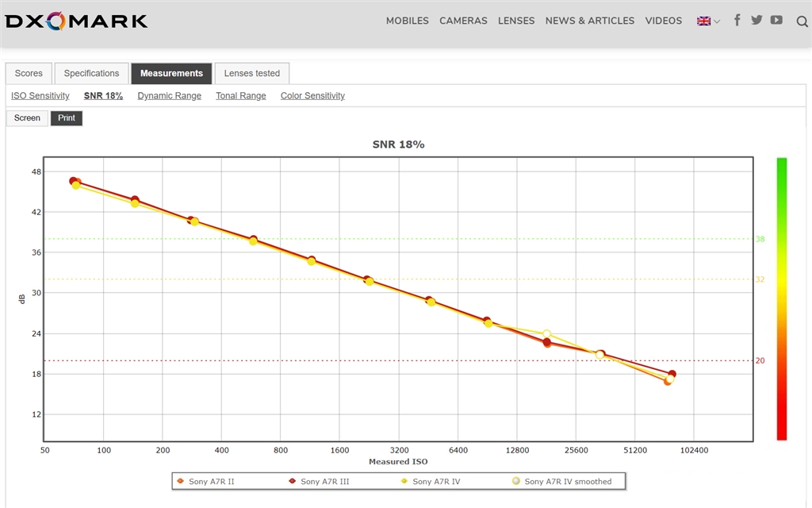Open the VIDEOS menu

[664, 21]
